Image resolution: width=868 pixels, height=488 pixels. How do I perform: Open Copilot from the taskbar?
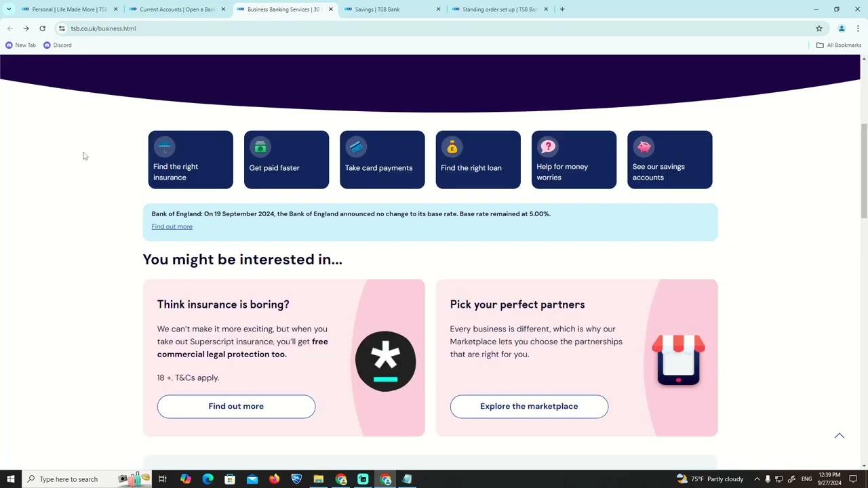coord(185,479)
